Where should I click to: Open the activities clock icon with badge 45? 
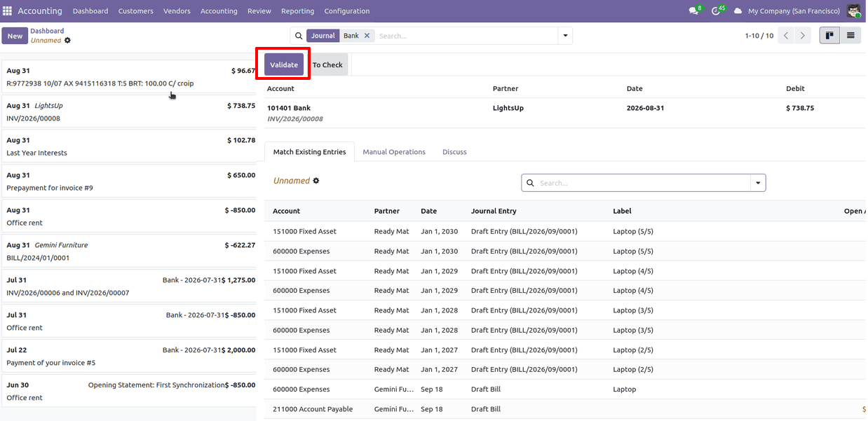click(717, 11)
